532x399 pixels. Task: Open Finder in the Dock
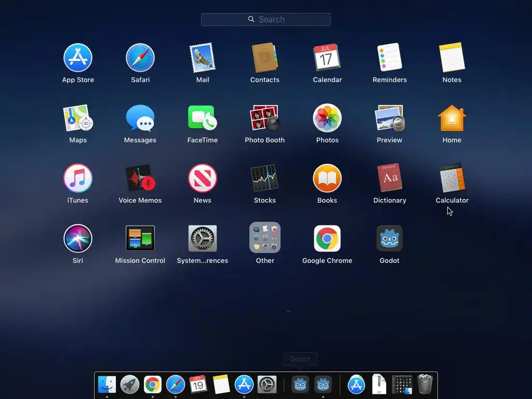(107, 385)
